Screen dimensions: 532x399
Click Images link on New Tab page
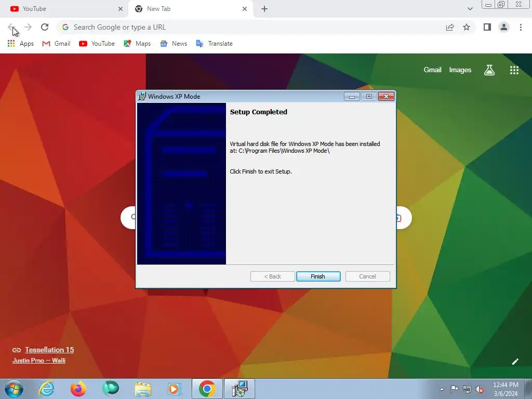point(460,70)
